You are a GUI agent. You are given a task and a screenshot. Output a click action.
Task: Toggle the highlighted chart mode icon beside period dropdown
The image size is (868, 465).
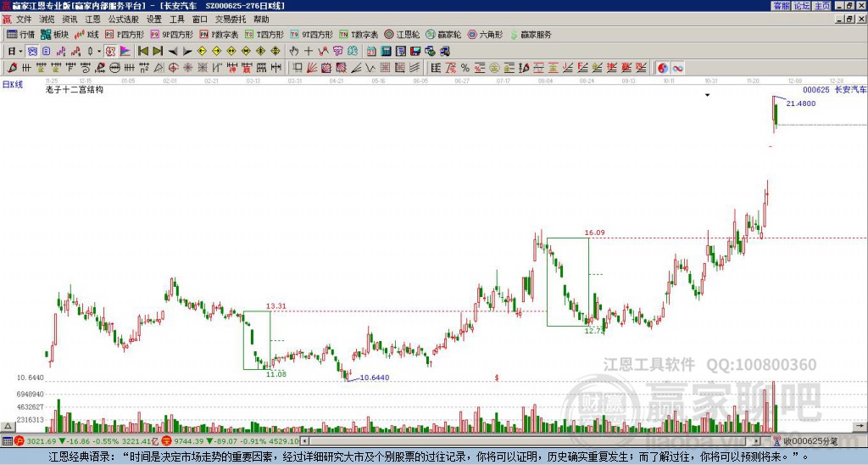33,52
